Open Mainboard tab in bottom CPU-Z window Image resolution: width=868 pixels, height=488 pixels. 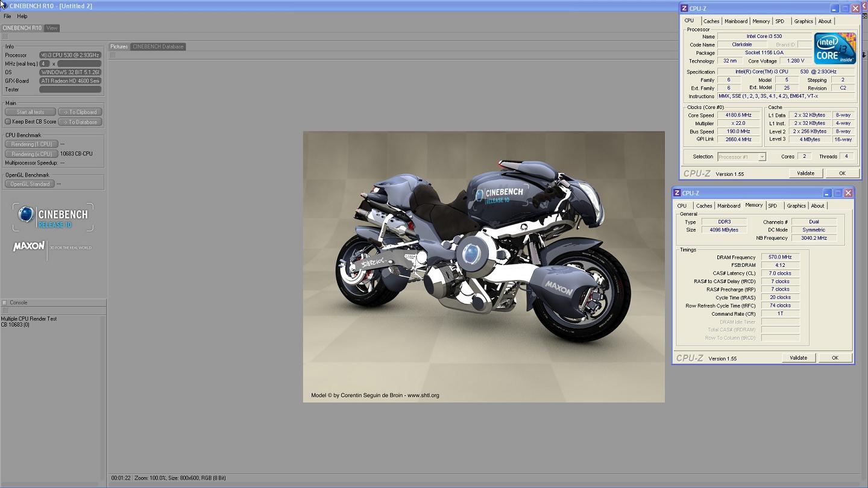[x=728, y=206]
